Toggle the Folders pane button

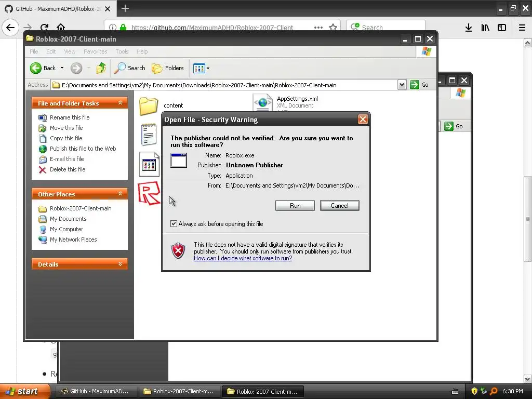(x=168, y=68)
